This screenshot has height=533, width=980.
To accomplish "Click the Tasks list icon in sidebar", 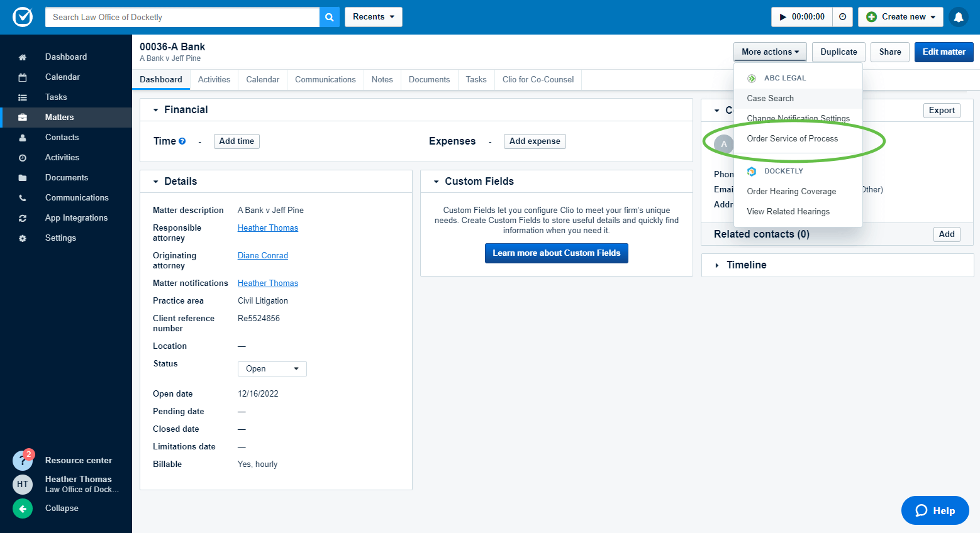I will click(x=23, y=97).
